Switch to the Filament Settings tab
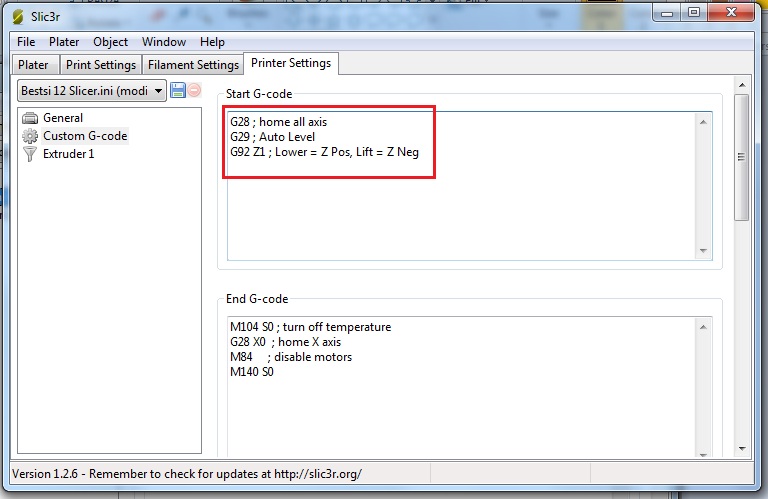This screenshot has width=768, height=499. (x=193, y=65)
